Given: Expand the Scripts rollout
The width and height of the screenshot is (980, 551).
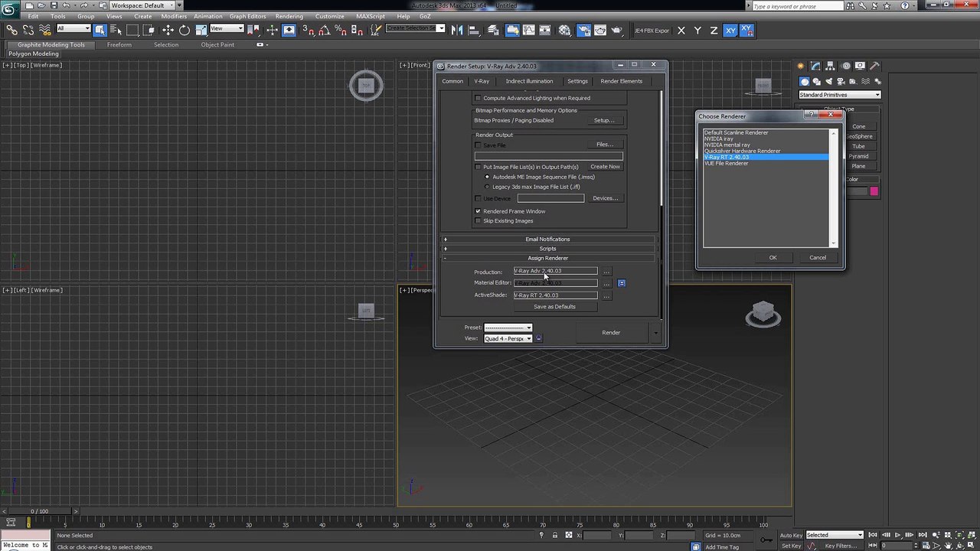Looking at the screenshot, I should 548,249.
